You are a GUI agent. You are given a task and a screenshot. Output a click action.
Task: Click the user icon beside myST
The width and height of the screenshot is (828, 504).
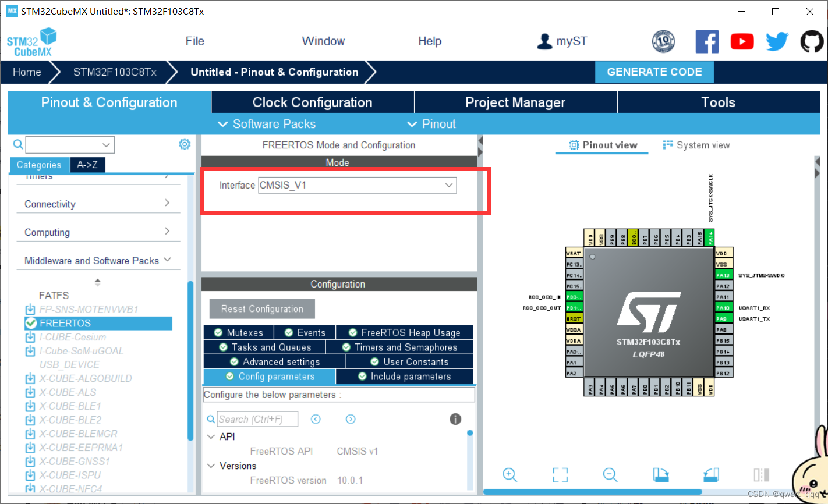coord(544,41)
